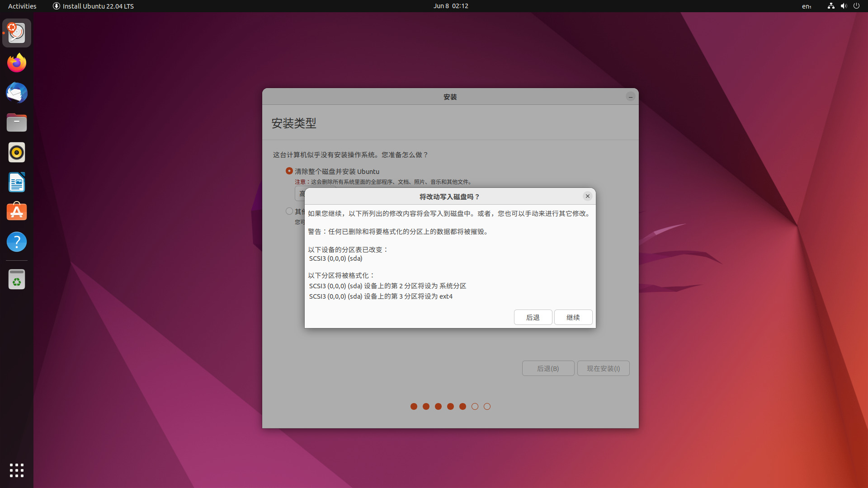Launch the Files application
Screen dimensions: 868x488
point(16,122)
